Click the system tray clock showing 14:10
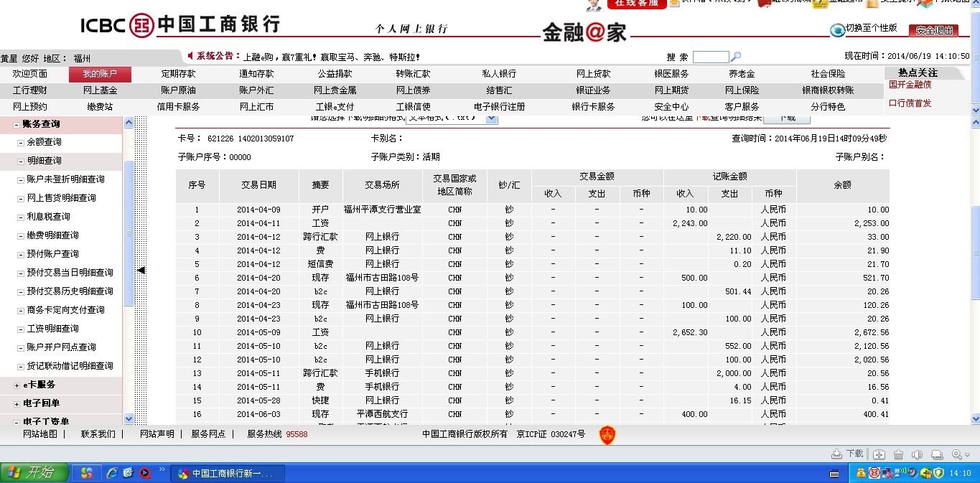The image size is (980, 483). pos(960,473)
